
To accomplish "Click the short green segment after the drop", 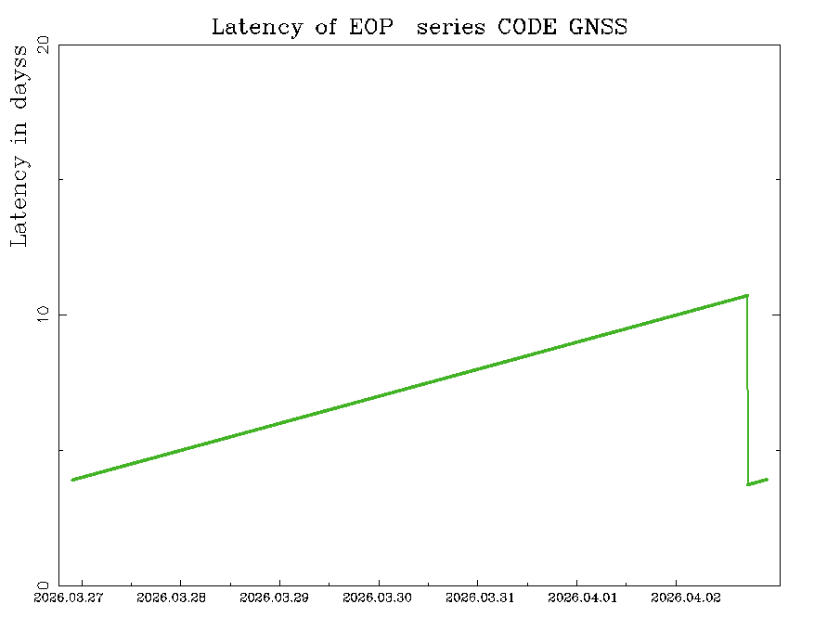I will pos(757,482).
